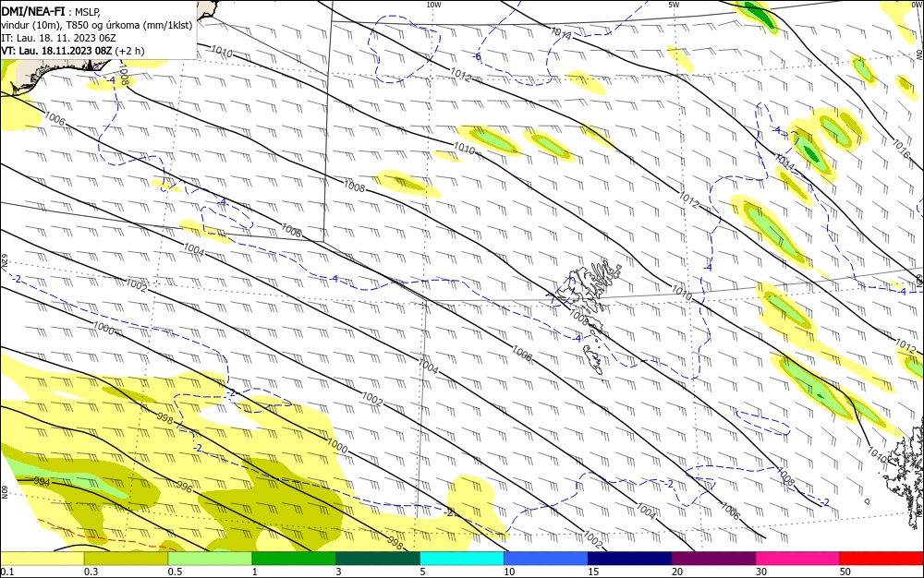Click the 'DMI/NEA-FI' title text

click(x=33, y=11)
